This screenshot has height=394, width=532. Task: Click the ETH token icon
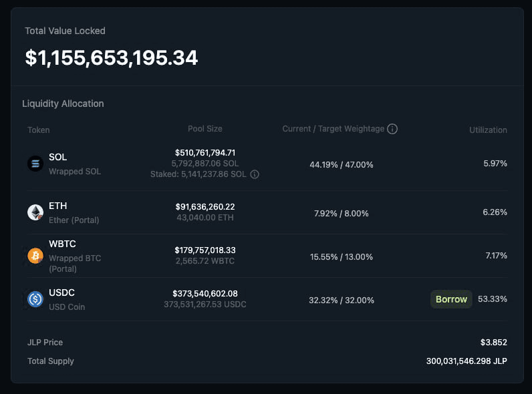click(x=35, y=212)
